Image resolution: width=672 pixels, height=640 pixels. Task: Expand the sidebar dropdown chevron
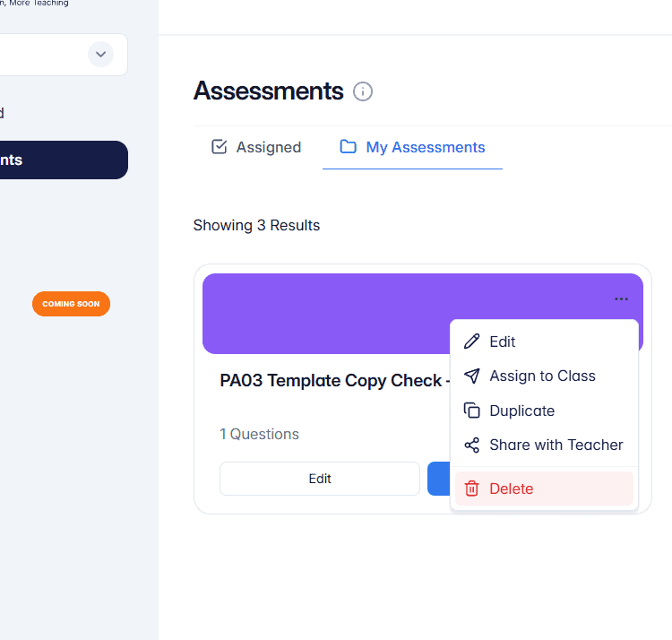point(100,55)
